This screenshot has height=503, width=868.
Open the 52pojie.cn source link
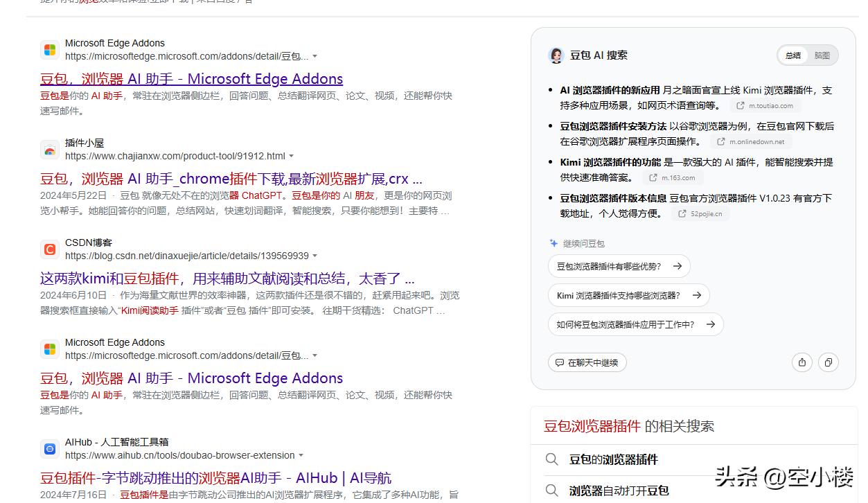700,214
